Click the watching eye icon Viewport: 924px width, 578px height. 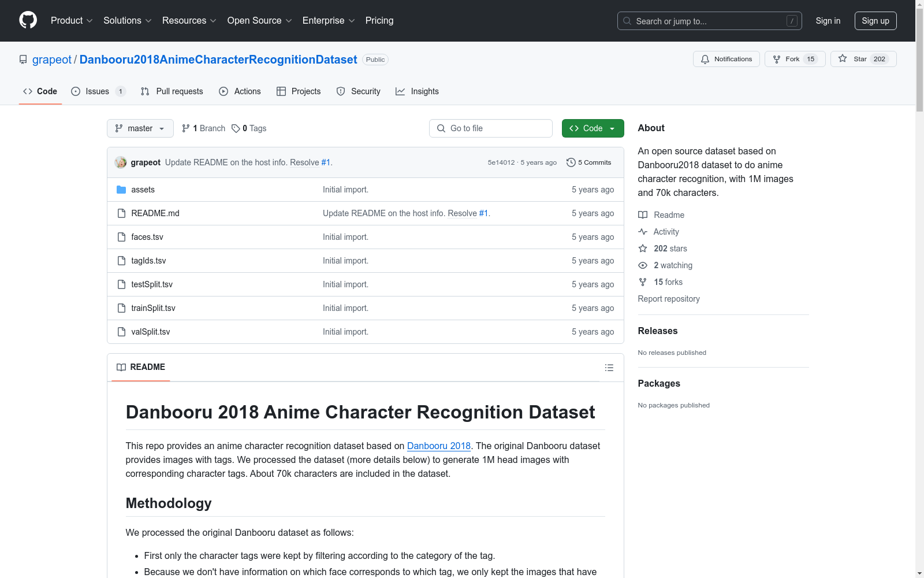(642, 265)
